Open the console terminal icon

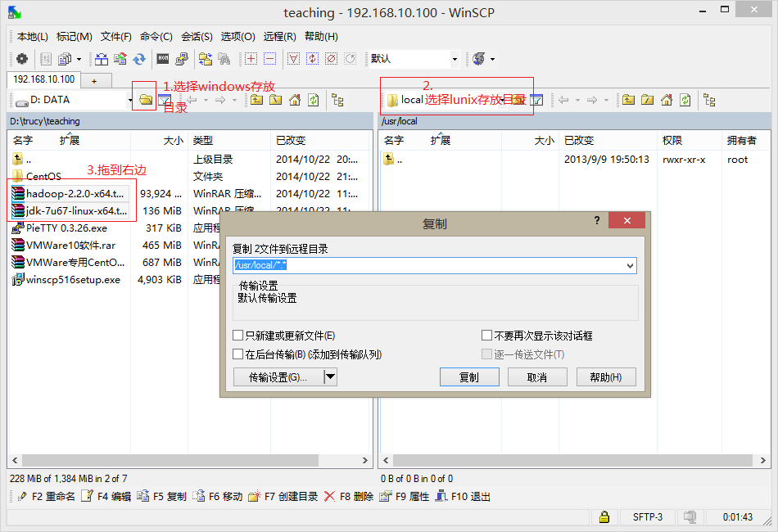[163, 59]
